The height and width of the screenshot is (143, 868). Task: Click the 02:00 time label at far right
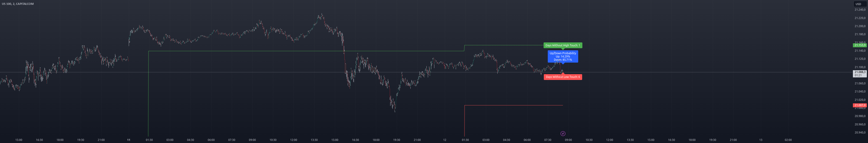point(788,140)
